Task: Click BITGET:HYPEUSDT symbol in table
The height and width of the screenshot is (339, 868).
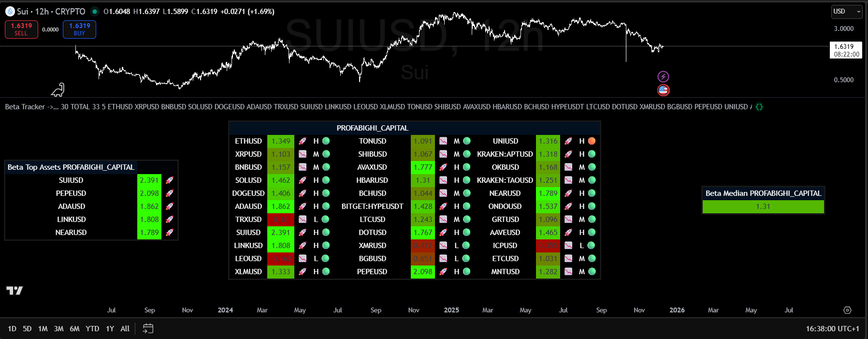Action: click(x=373, y=206)
